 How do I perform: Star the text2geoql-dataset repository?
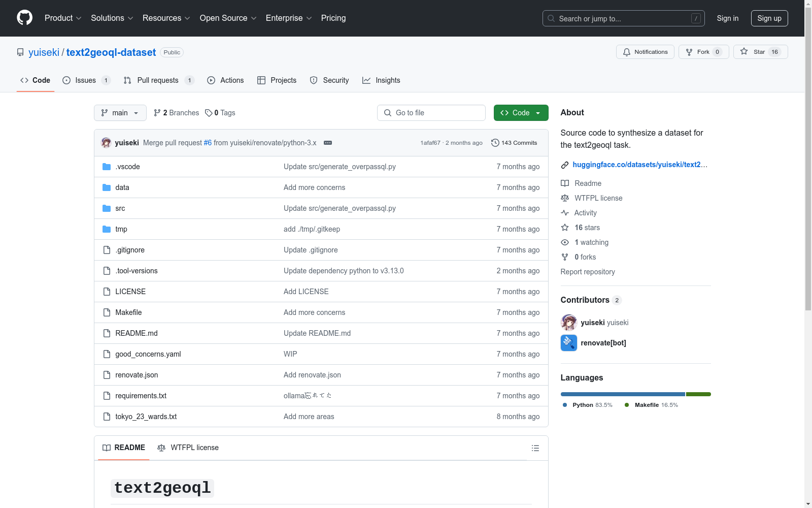point(760,52)
